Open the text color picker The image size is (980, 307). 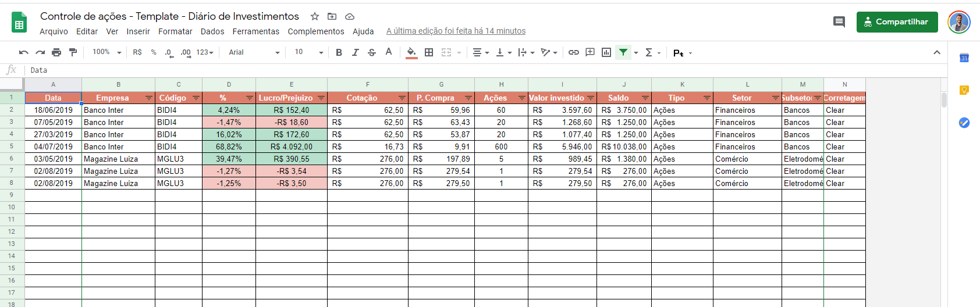(x=389, y=52)
